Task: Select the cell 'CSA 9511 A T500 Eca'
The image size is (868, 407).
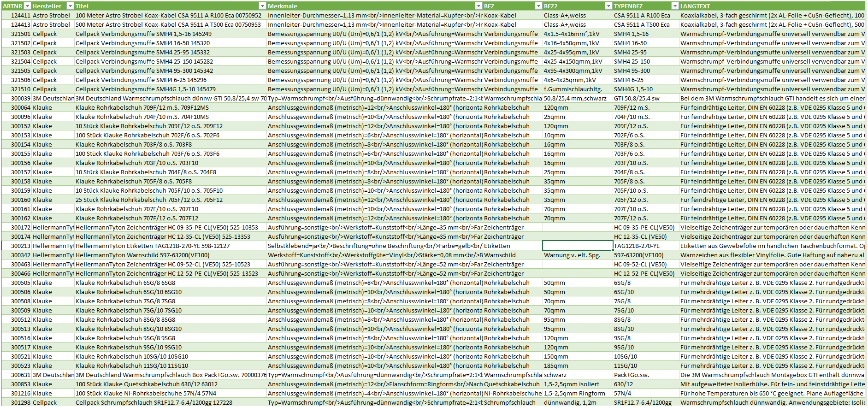Action: pos(646,24)
